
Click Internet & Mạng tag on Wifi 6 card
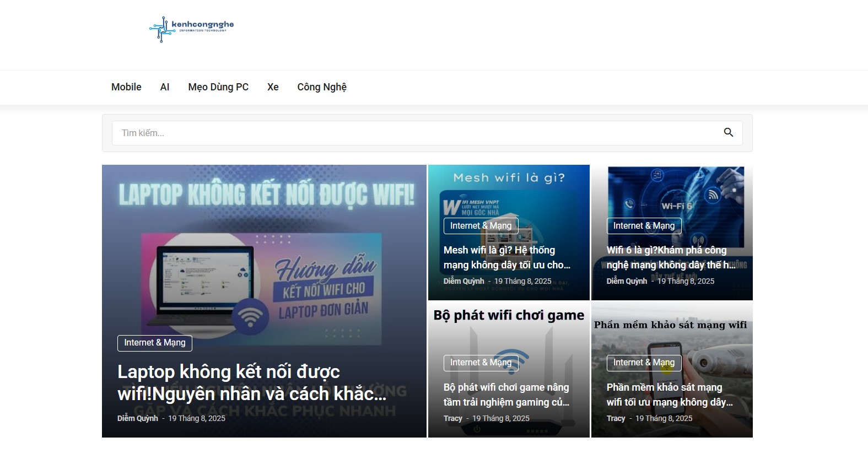[x=644, y=226]
